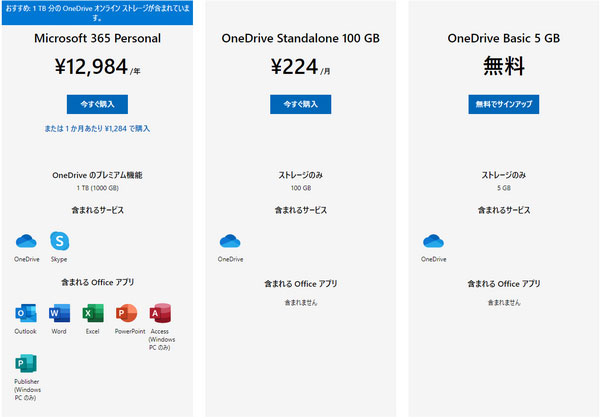This screenshot has height=418, width=600.
Task: Click ストレージのみ in the Basic plan
Action: (x=504, y=175)
